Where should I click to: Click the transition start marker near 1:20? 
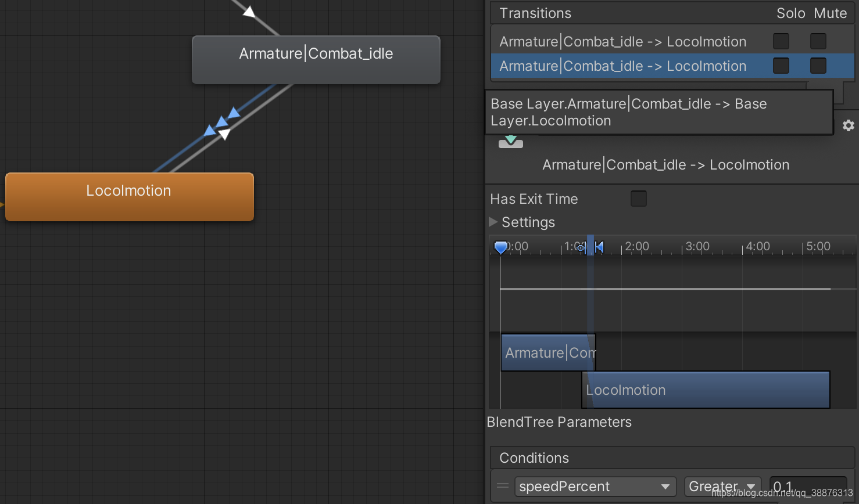tap(581, 247)
